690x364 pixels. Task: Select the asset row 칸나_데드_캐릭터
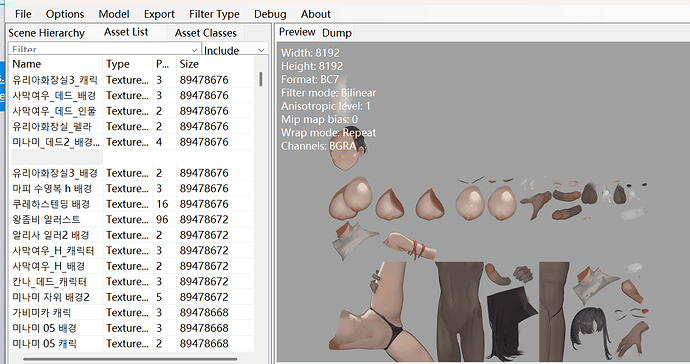click(132, 282)
